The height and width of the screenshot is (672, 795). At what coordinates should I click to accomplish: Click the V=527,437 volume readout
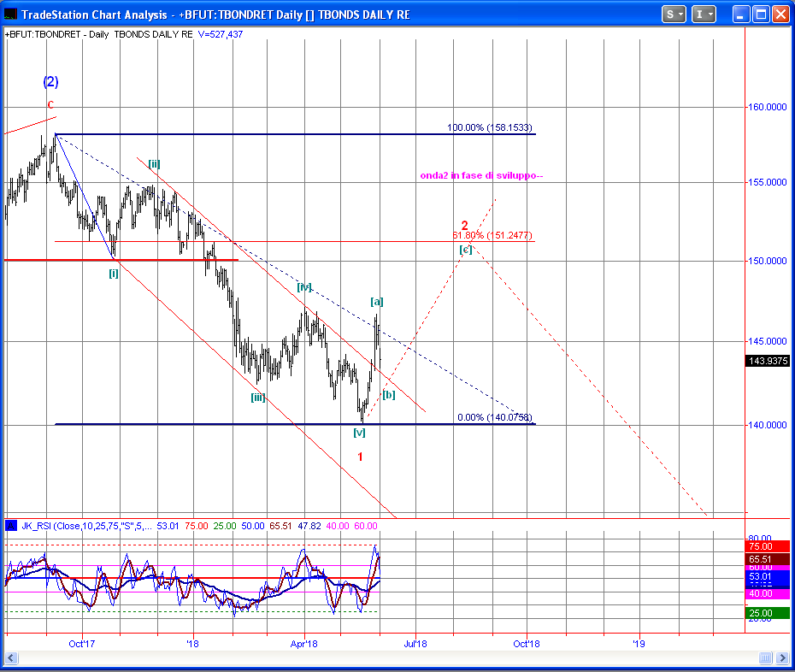click(x=221, y=34)
